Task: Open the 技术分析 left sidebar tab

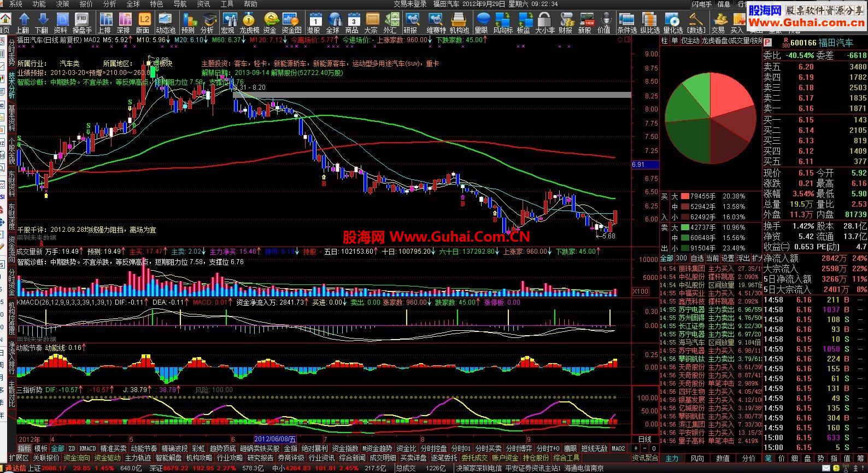Action: pyautogui.click(x=11, y=85)
